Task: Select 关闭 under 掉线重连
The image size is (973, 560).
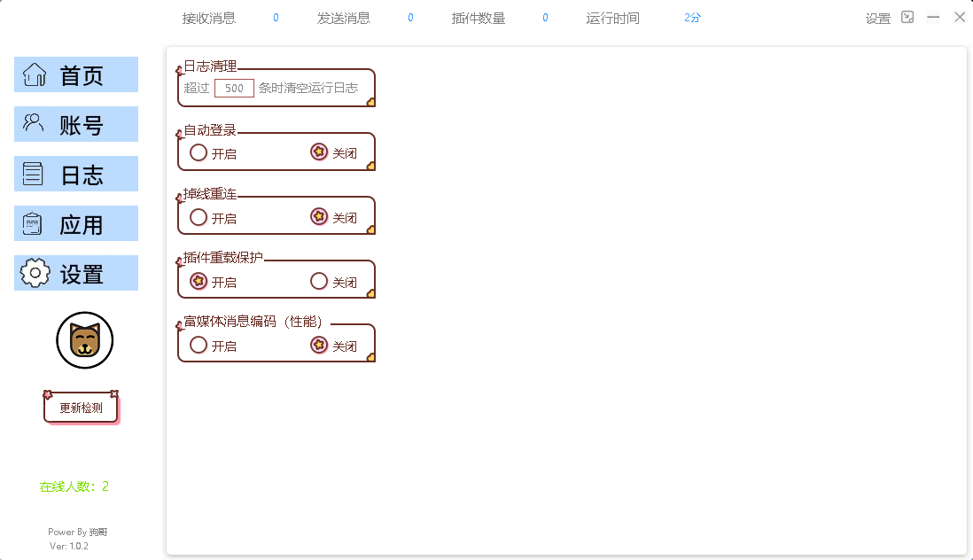Action: point(319,217)
